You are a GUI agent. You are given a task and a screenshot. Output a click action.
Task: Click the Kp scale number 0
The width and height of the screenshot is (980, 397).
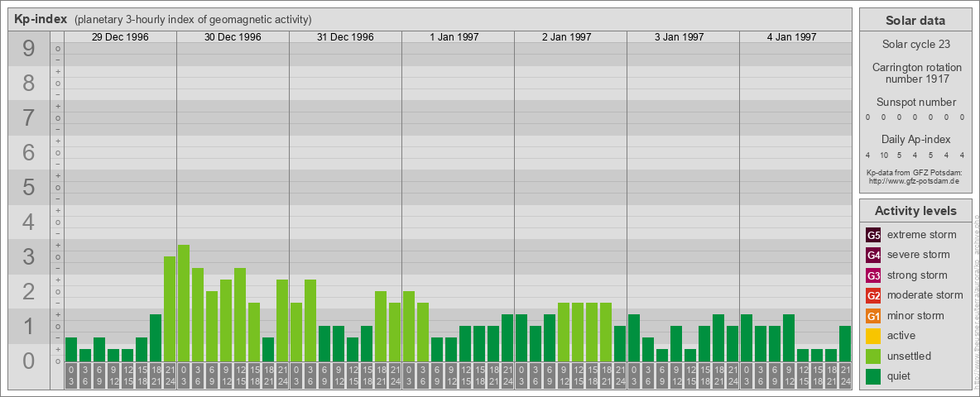click(29, 361)
